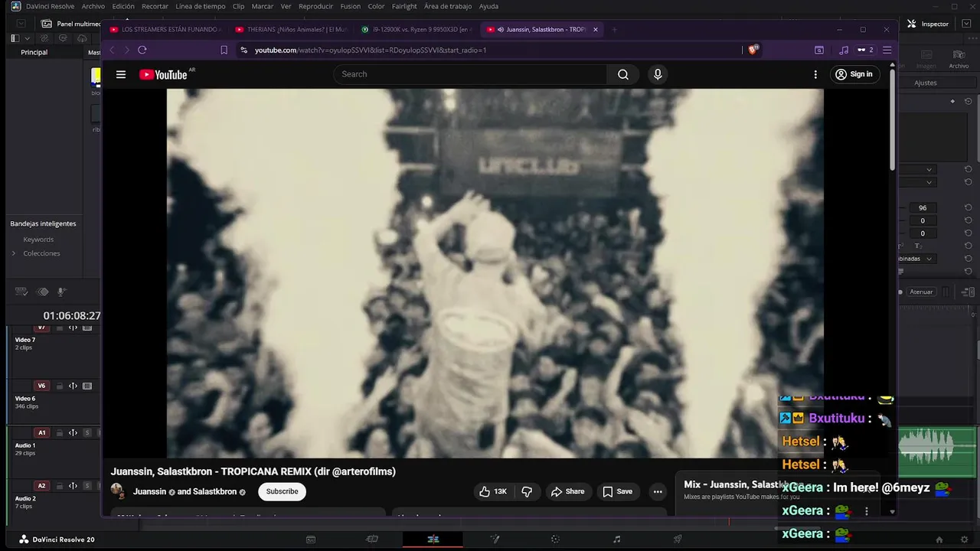
Task: Reload the page in the browser
Action: pos(142,50)
